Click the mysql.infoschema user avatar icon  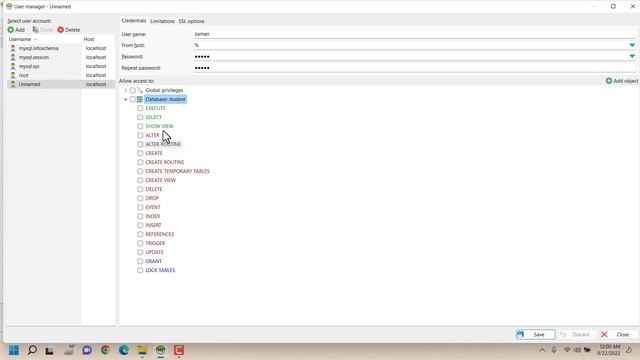[x=13, y=48]
